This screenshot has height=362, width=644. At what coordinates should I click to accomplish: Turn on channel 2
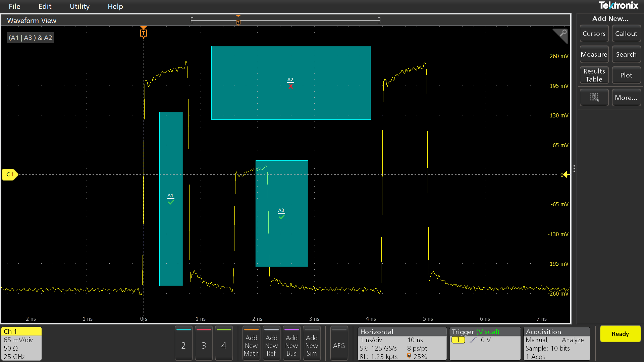(x=183, y=344)
